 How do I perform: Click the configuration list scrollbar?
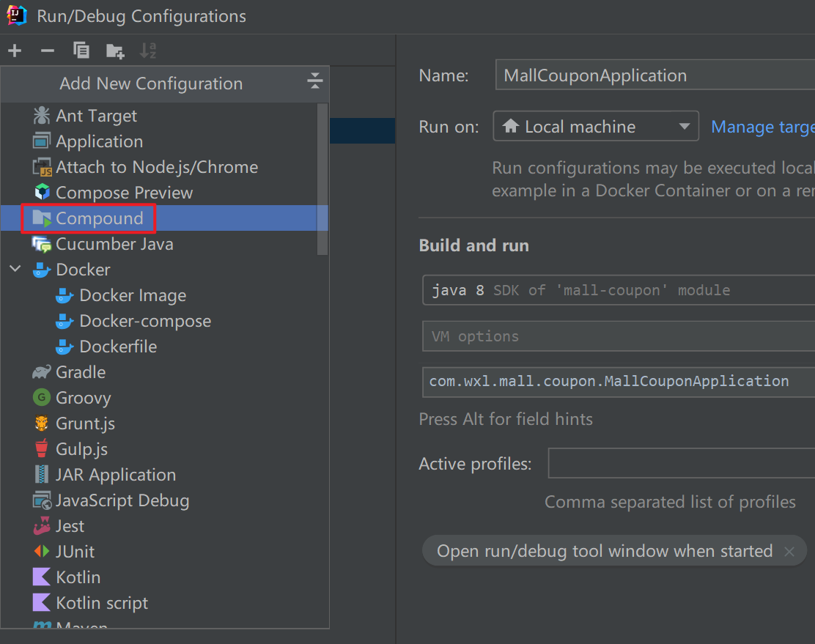click(x=322, y=178)
